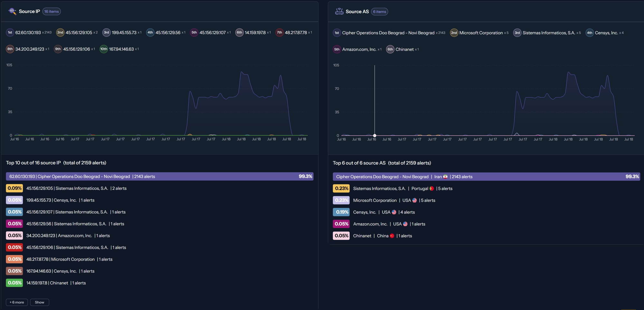The image size is (644, 310).
Task: Click the 1st rank badge for Cipher Operations
Action: click(337, 33)
